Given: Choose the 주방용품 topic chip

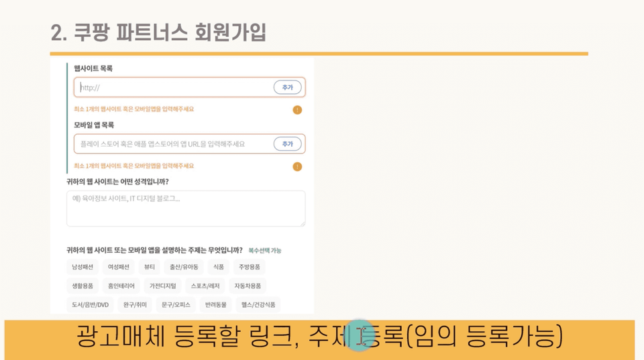Looking at the screenshot, I should pyautogui.click(x=250, y=267).
